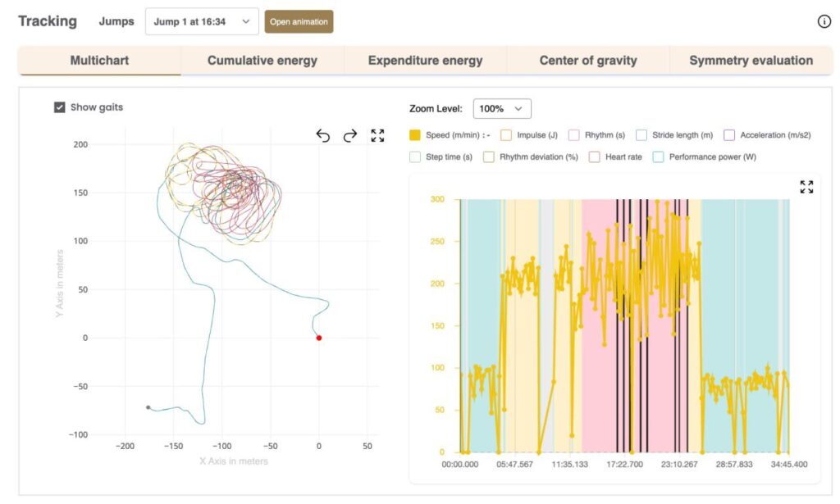The height and width of the screenshot is (504, 840).
Task: Open the Jump 1 at 16:34 dropdown
Action: coord(202,22)
